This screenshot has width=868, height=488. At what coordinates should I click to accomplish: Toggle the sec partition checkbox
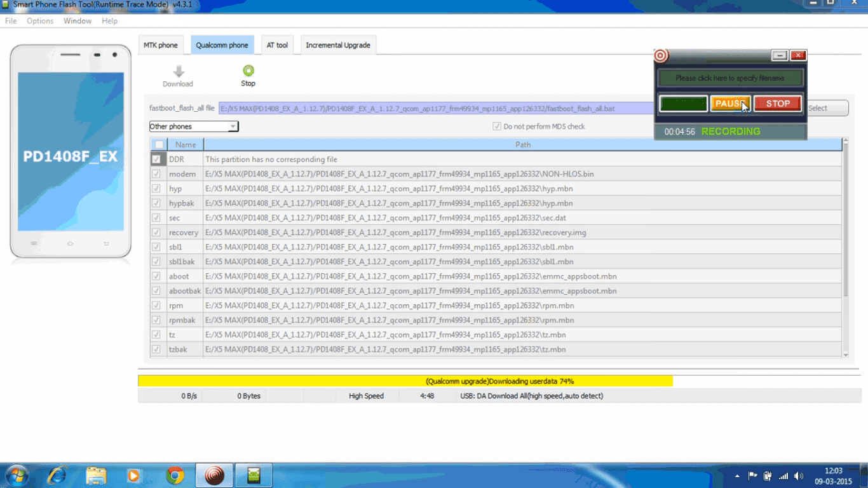[156, 218]
